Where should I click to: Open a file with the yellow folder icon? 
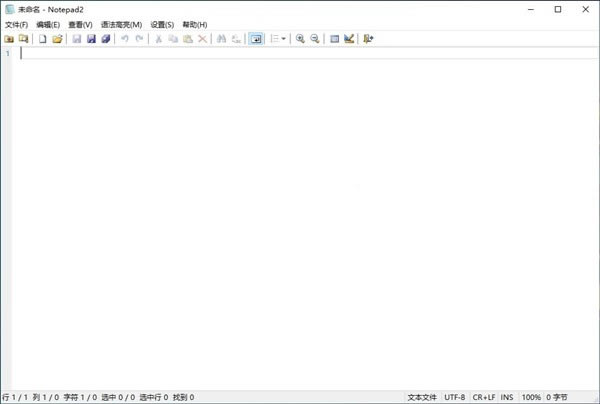57,39
